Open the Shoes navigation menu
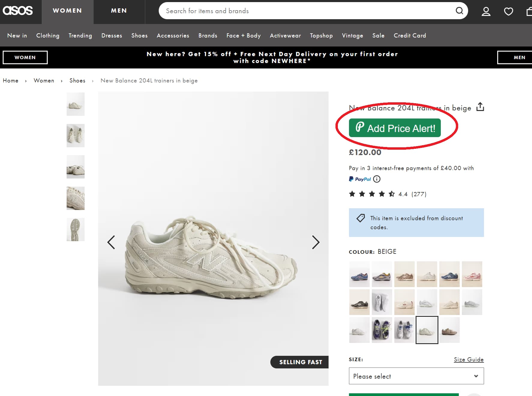This screenshot has width=532, height=396. pos(140,35)
